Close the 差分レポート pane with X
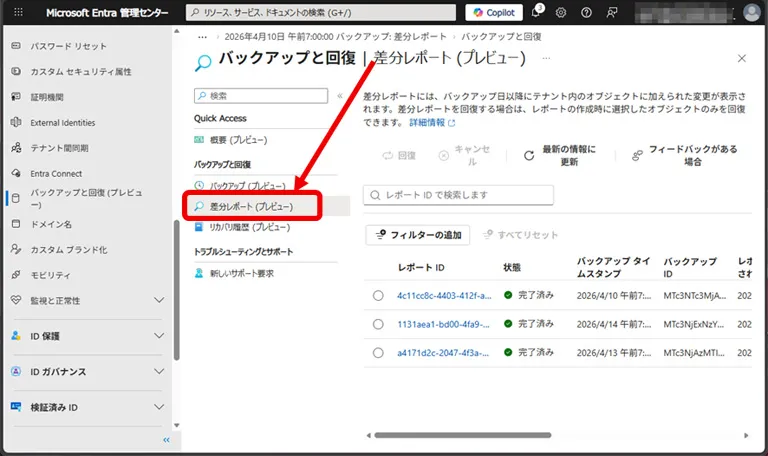 pyautogui.click(x=742, y=58)
